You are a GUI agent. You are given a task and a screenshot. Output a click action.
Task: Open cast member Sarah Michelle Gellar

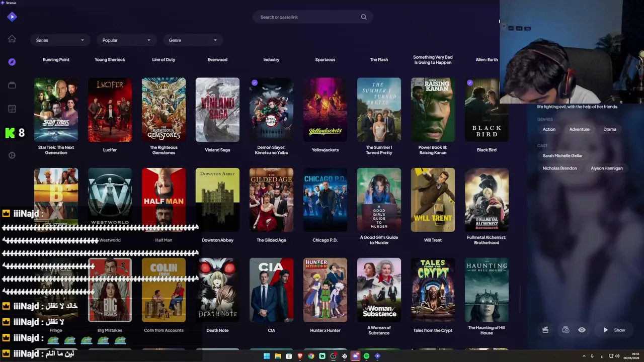coord(562,156)
